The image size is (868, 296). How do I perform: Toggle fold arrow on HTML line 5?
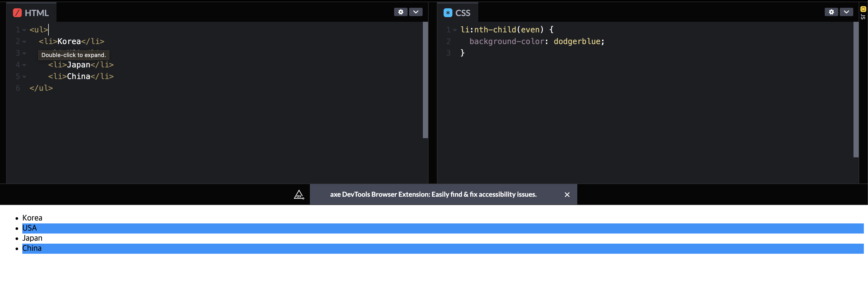pos(24,77)
